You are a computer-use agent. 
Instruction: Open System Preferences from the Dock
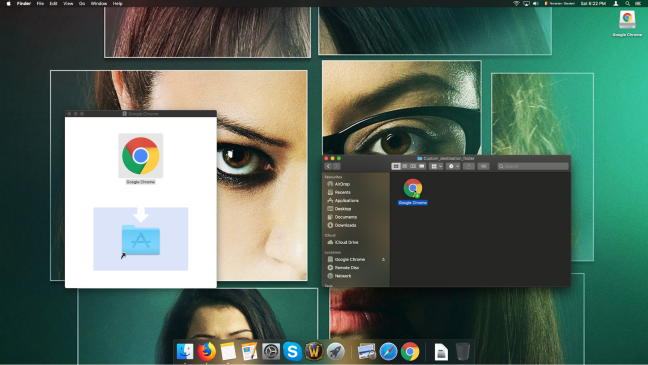click(x=271, y=352)
